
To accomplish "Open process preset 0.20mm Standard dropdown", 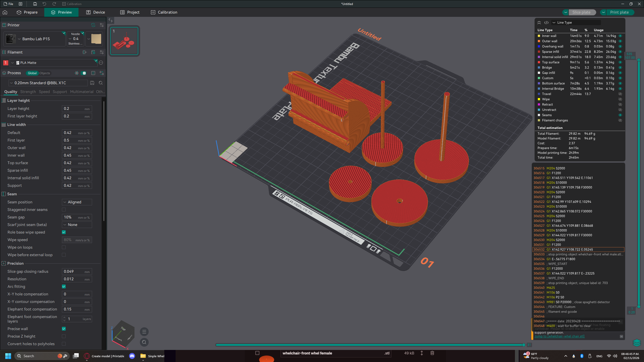I will (48, 83).
